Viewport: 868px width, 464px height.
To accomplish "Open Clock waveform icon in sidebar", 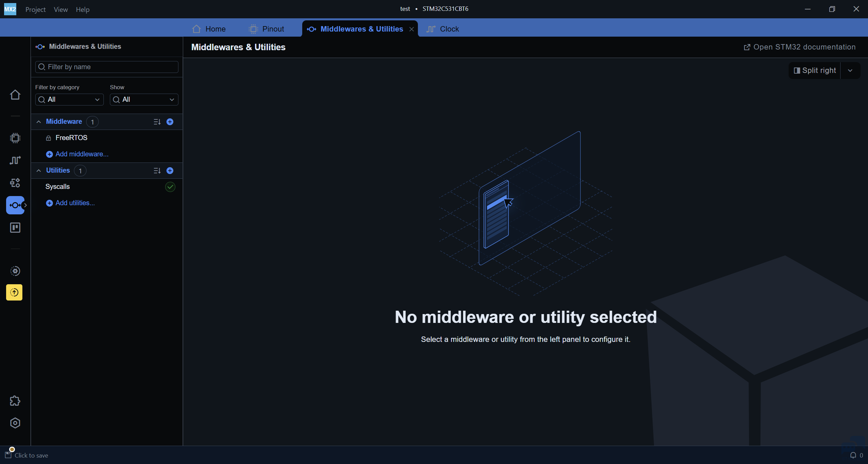I will (15, 160).
